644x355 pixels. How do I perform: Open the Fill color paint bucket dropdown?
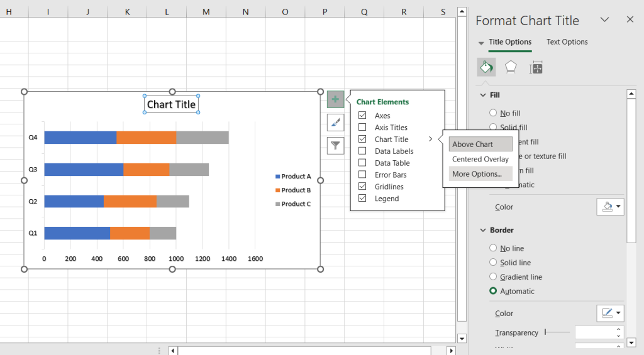[x=610, y=207]
